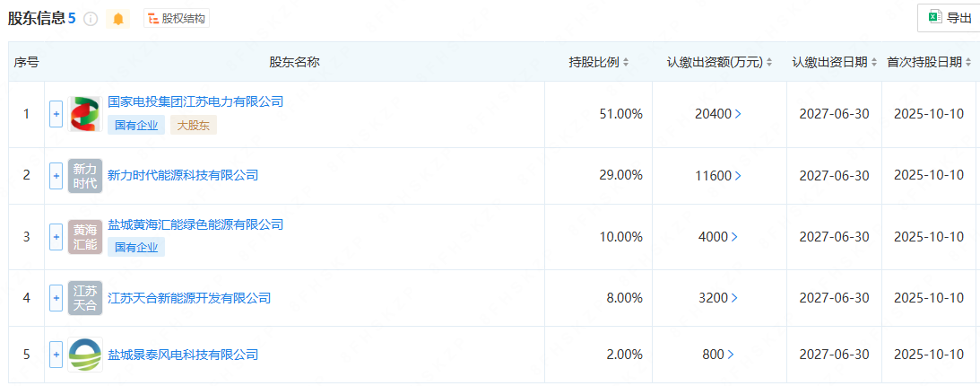
Task: Expand 新力时代能源科技 row plus button
Action: click(x=56, y=175)
